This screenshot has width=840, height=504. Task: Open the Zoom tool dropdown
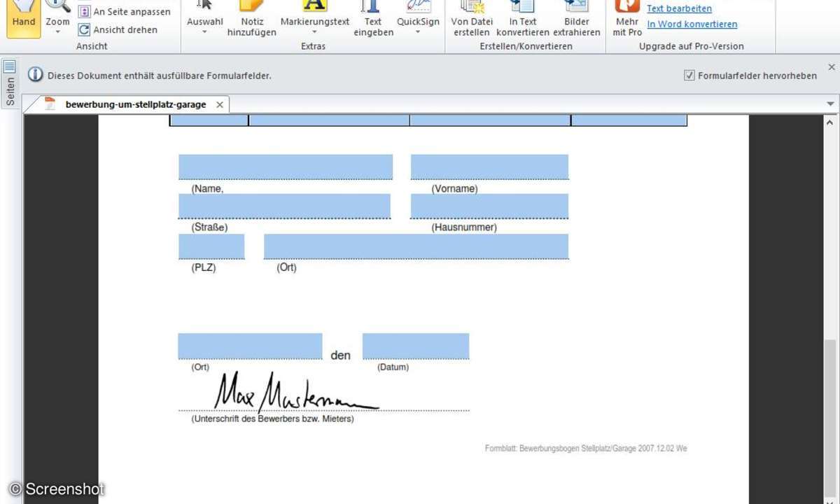pos(58,31)
